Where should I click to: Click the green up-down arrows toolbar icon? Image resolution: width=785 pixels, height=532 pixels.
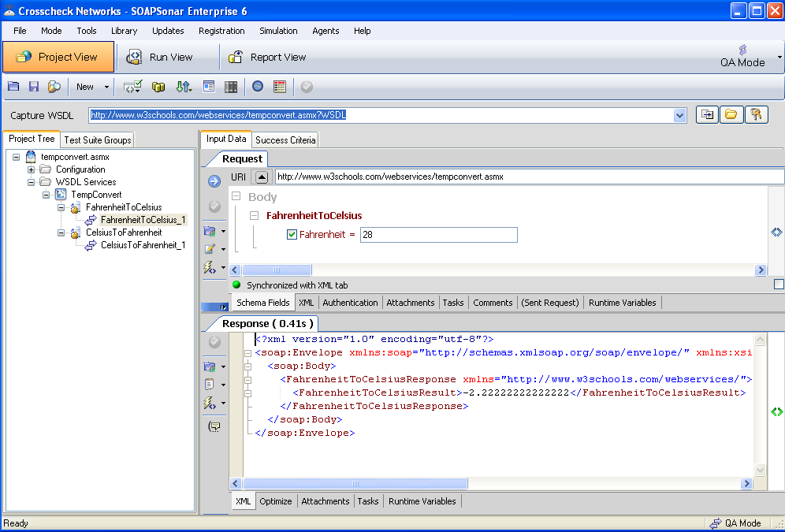click(x=184, y=87)
